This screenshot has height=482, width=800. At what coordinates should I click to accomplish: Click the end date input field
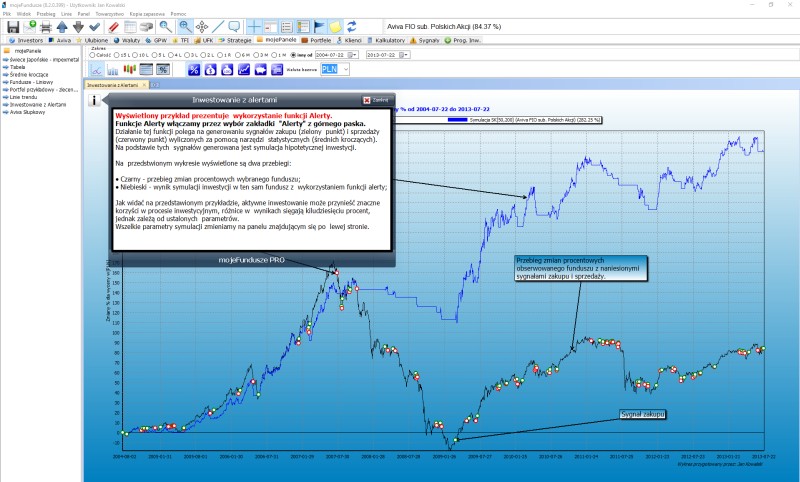(385, 55)
